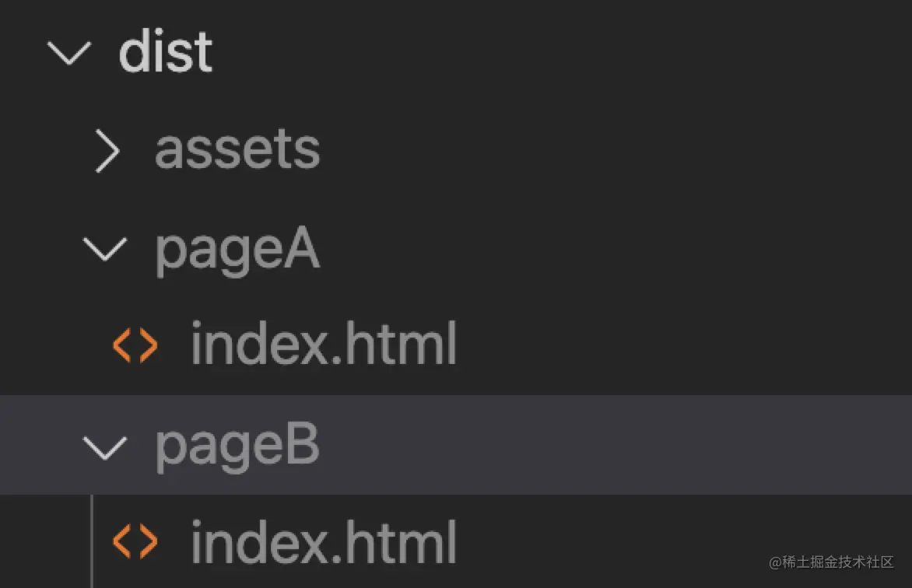Click blank area right of dist label
The height and width of the screenshot is (588, 912).
(545, 53)
